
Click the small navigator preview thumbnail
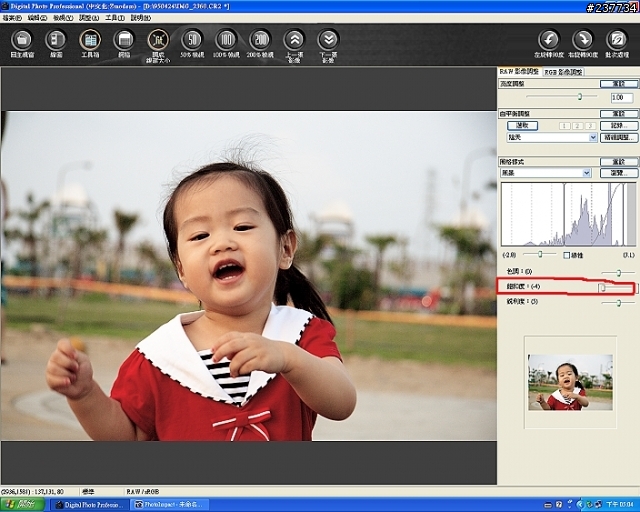[570, 382]
